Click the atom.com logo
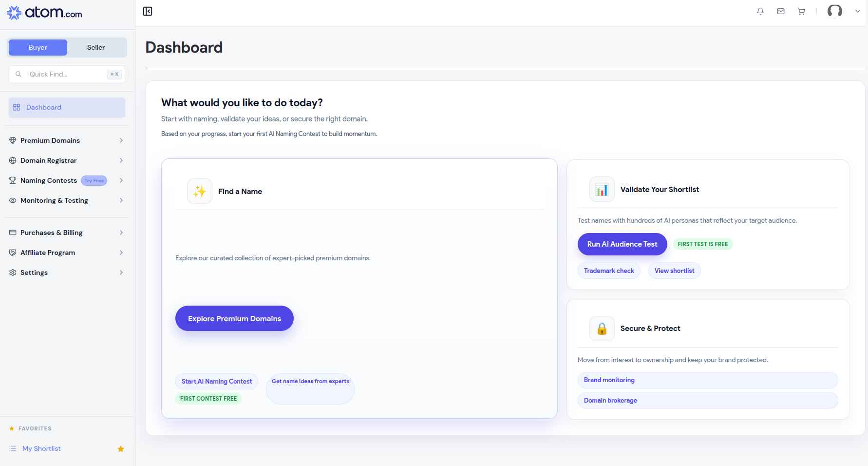The image size is (868, 466). (44, 13)
